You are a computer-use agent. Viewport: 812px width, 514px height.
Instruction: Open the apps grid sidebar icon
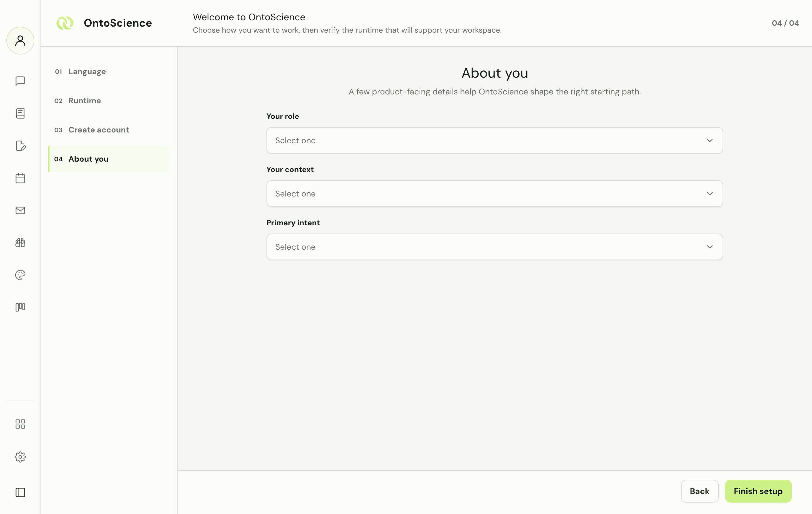[20, 424]
